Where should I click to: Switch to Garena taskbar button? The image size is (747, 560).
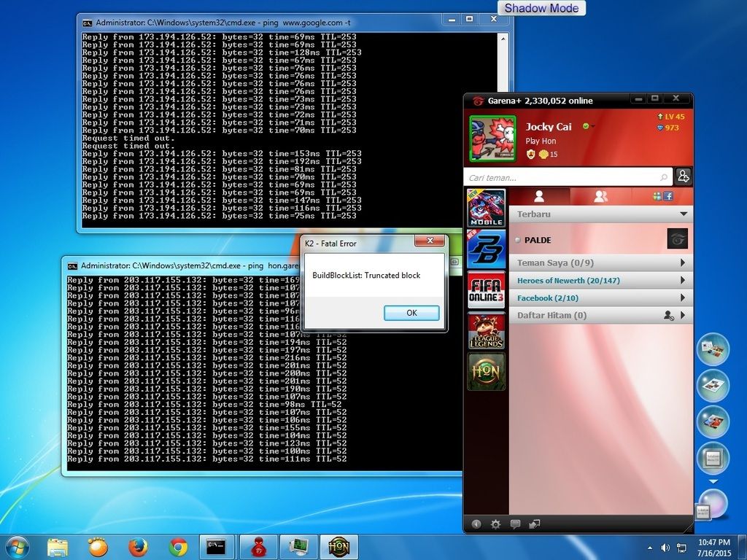coord(258,547)
